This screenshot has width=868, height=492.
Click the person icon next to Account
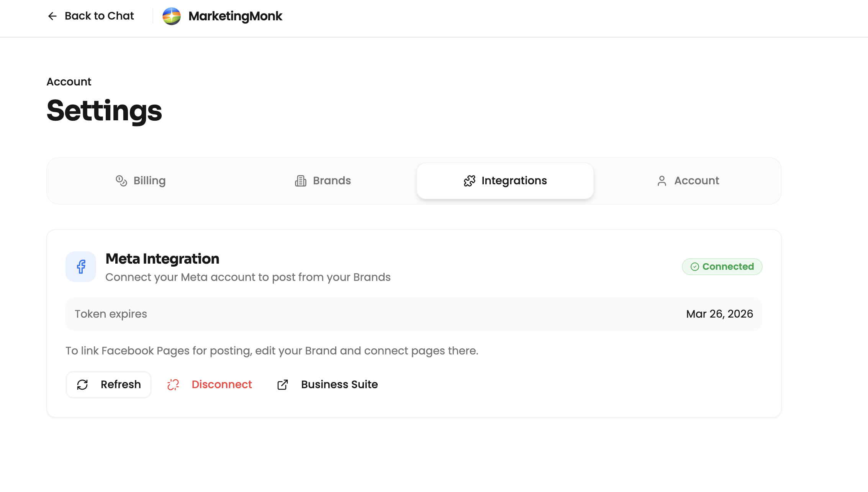pyautogui.click(x=662, y=180)
